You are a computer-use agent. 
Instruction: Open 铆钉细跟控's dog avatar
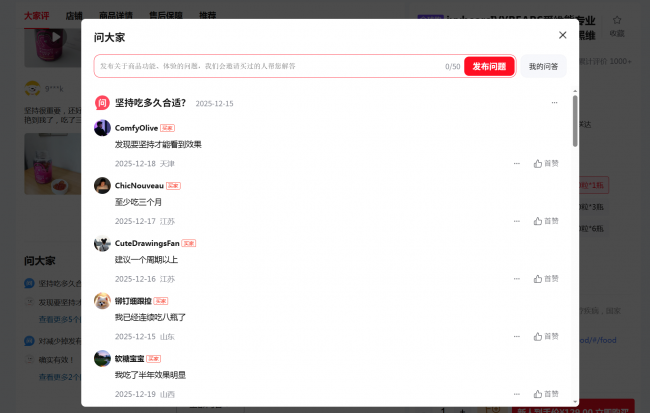(x=102, y=301)
